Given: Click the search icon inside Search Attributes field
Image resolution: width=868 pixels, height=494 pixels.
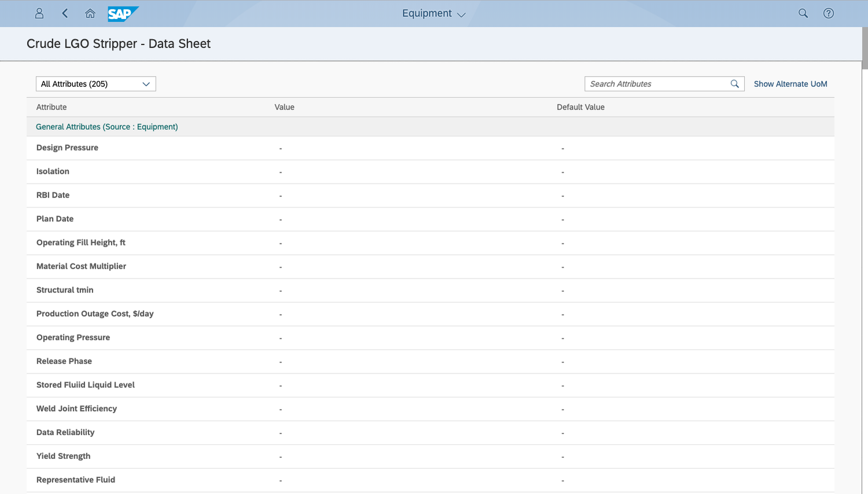Looking at the screenshot, I should pos(734,83).
